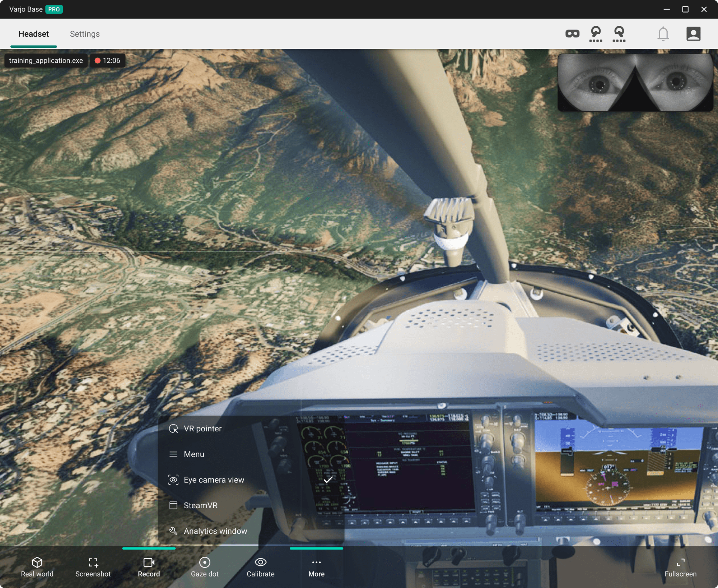Click the eye camera preview thumbnail
This screenshot has width=718, height=588.
[635, 83]
